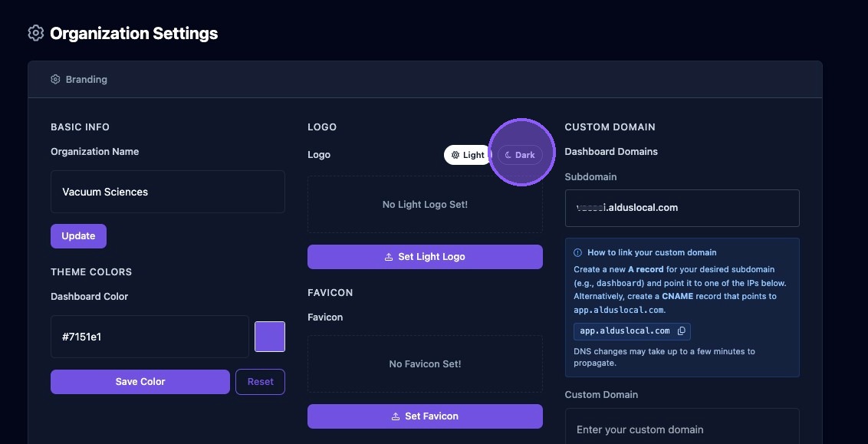Click the No Light Logo Set dropzone

pyautogui.click(x=425, y=204)
